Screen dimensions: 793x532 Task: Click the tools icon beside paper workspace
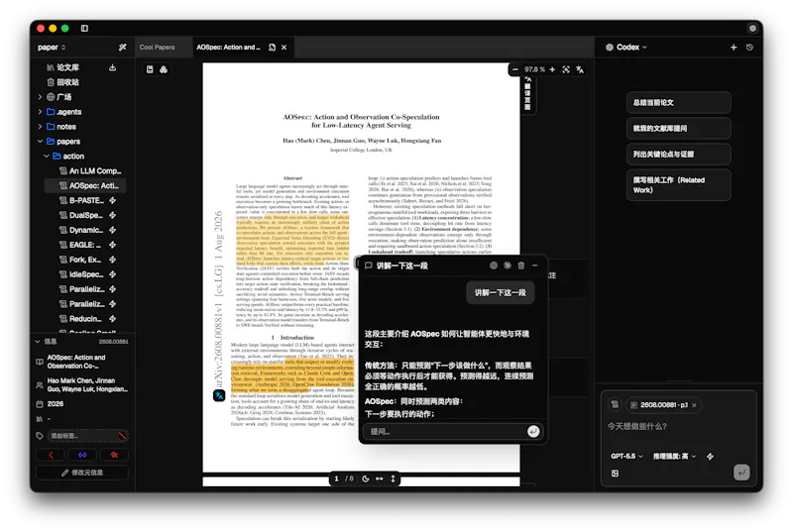click(x=122, y=48)
